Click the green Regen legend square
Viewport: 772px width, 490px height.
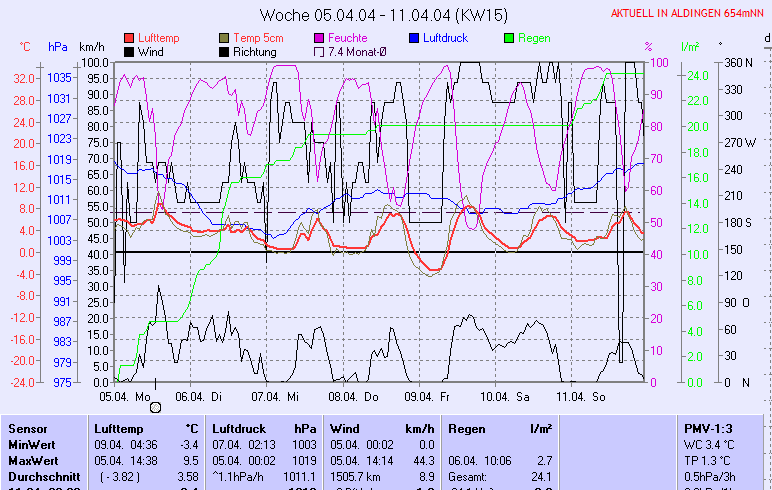point(508,38)
